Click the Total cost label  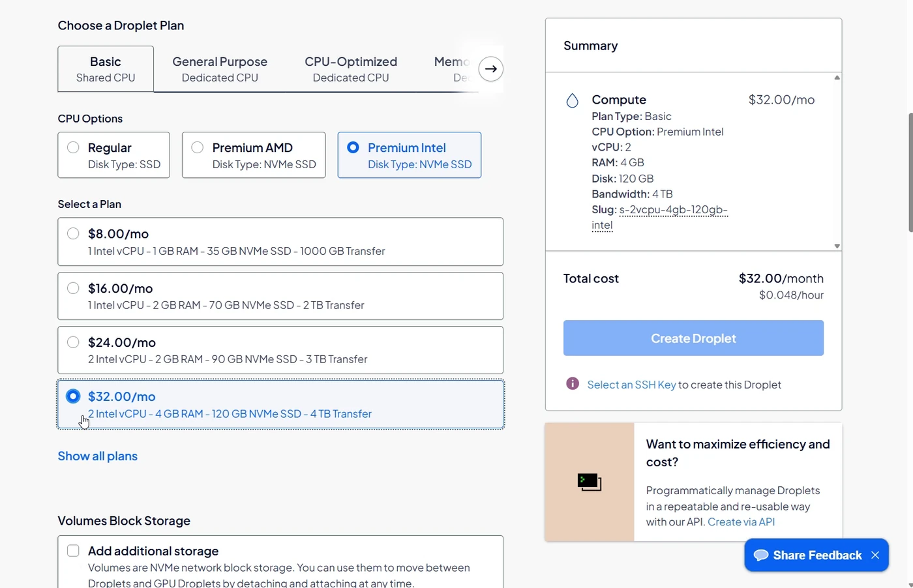tap(591, 278)
